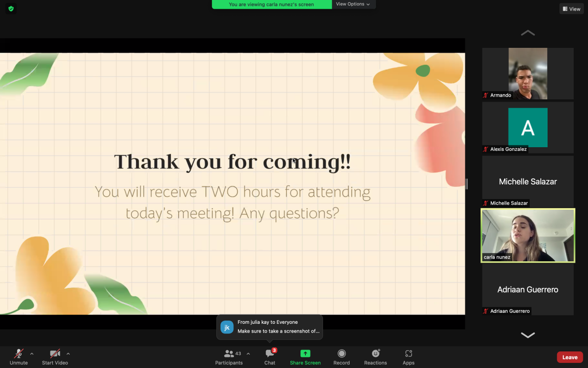Open the Chat panel
This screenshot has height=368, width=588.
(x=270, y=356)
